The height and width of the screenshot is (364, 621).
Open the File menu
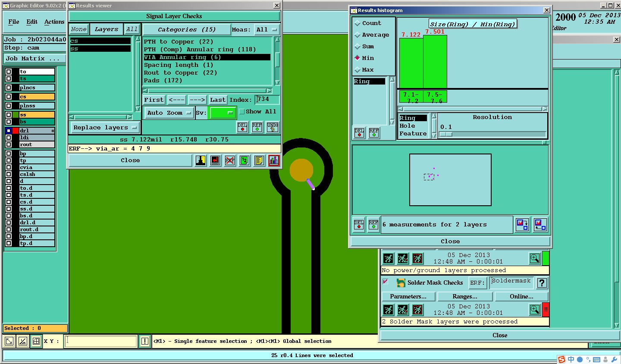coord(14,22)
